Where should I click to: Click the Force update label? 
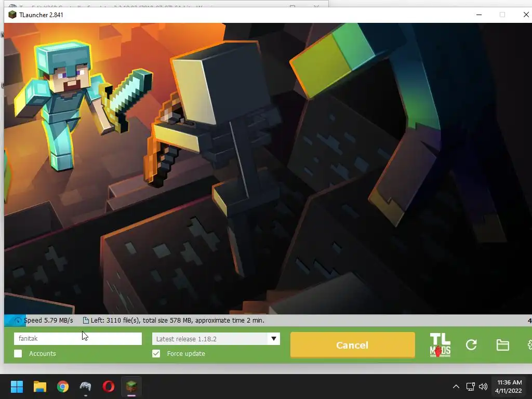click(x=186, y=353)
